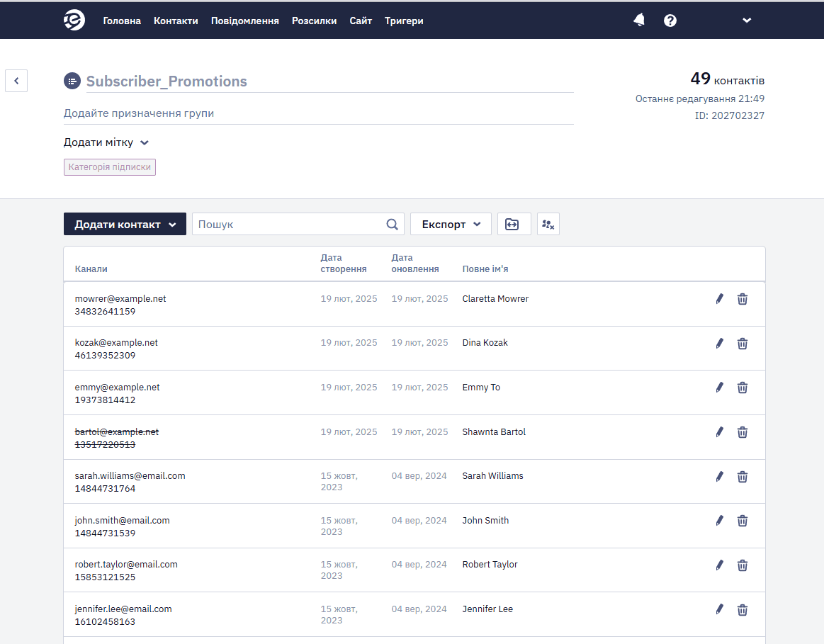Open the account dropdown chevron in header

point(747,21)
